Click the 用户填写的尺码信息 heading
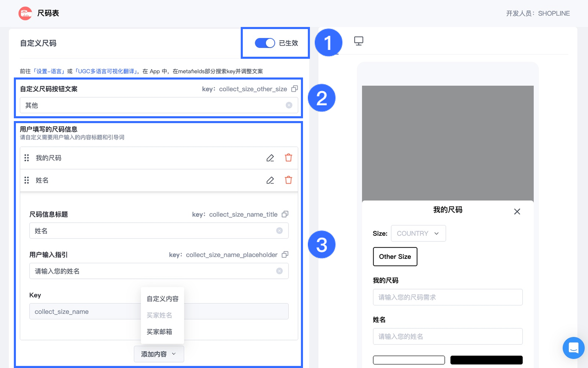588x368 pixels. coord(48,129)
